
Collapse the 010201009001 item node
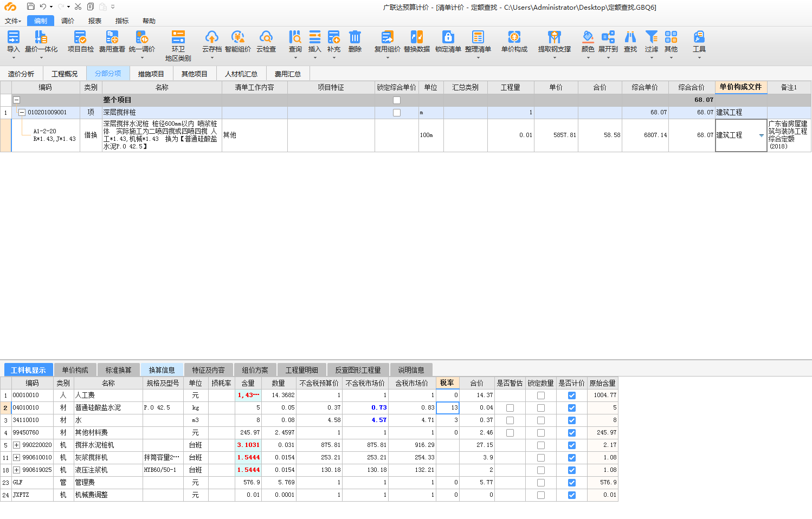22,113
